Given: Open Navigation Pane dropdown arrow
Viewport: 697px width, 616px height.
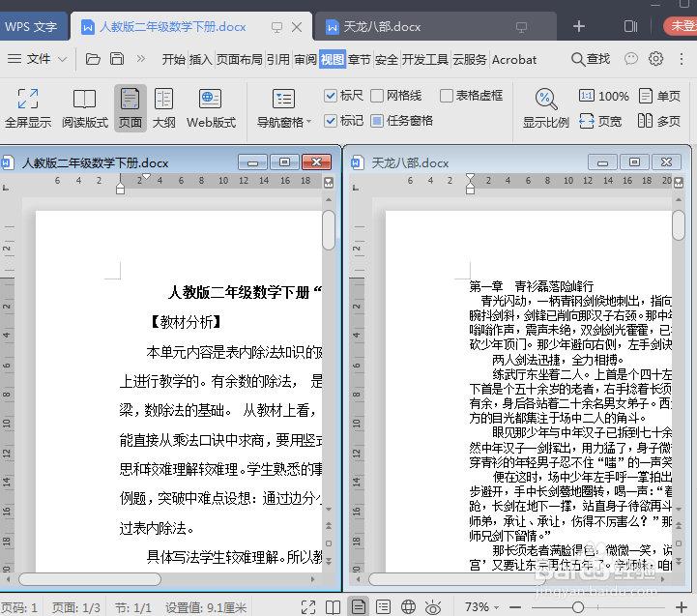Looking at the screenshot, I should (309, 122).
